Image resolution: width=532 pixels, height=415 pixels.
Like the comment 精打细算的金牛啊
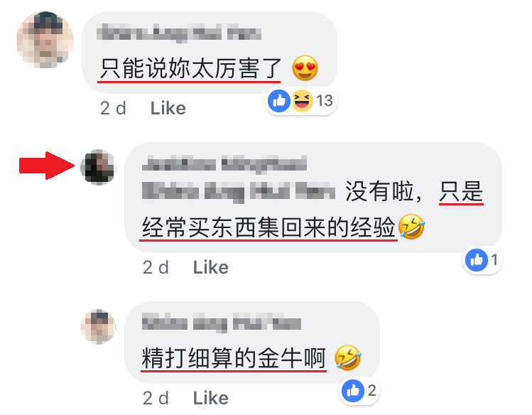[211, 398]
